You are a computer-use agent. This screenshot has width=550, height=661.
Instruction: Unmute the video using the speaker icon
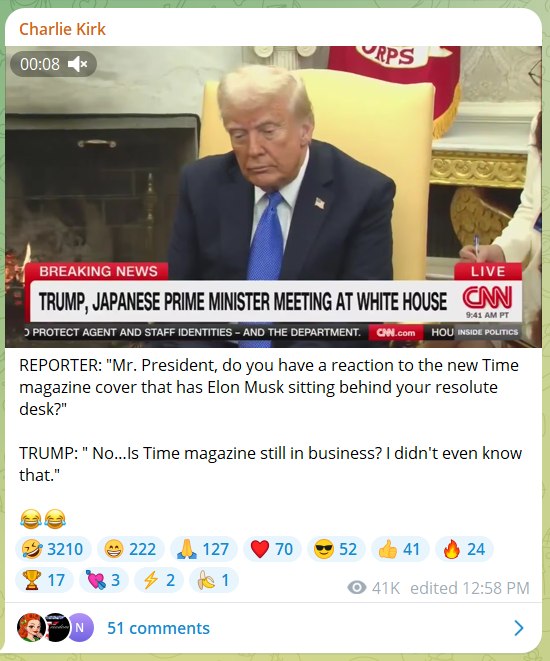(77, 64)
